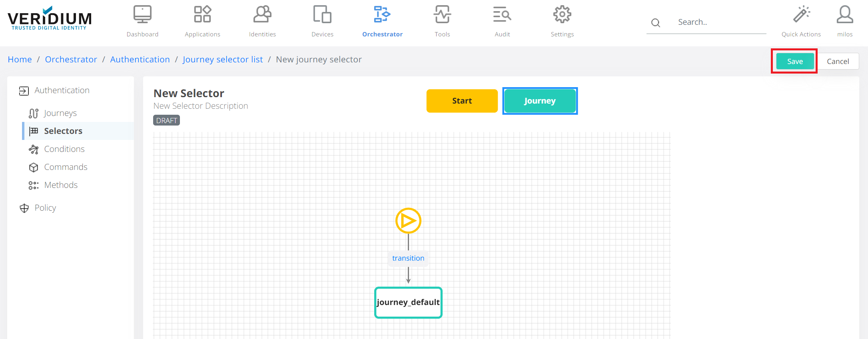The image size is (868, 339).
Task: Open Settings gear icon
Action: (562, 15)
